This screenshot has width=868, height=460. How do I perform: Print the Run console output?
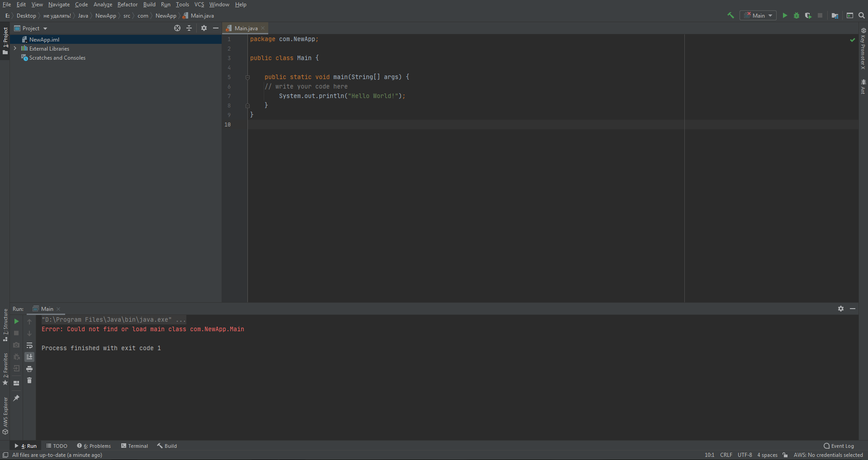tap(29, 369)
